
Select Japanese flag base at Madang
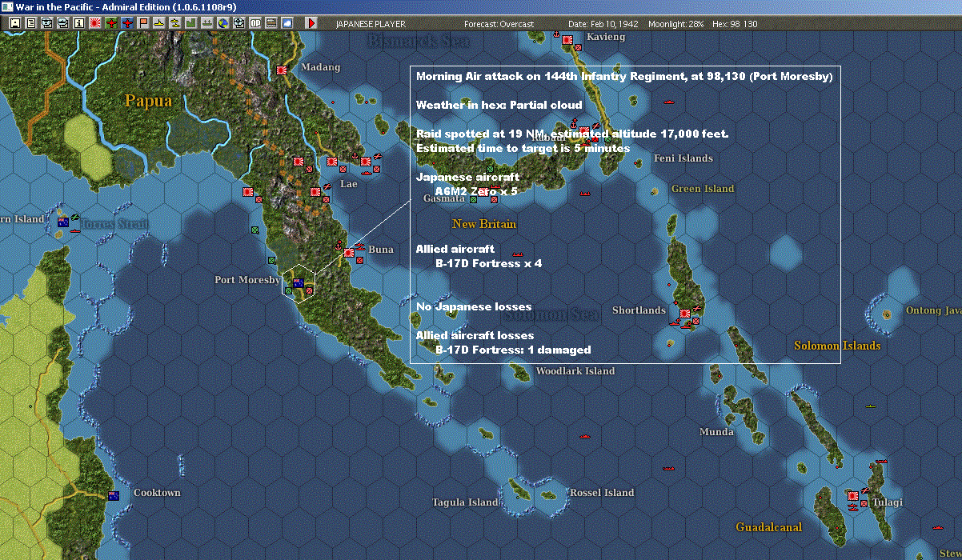point(282,70)
